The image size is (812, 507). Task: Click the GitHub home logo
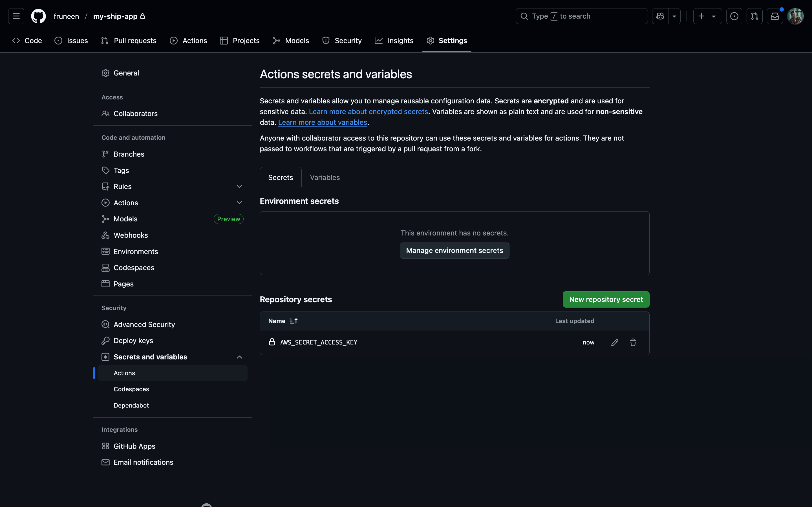[38, 16]
